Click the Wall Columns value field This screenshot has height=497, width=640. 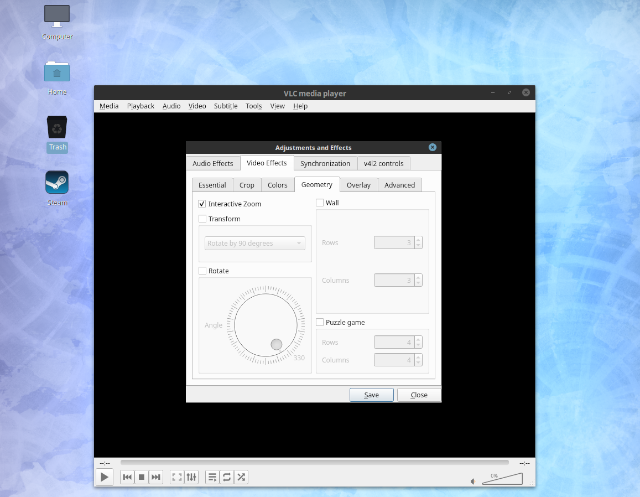(x=394, y=280)
